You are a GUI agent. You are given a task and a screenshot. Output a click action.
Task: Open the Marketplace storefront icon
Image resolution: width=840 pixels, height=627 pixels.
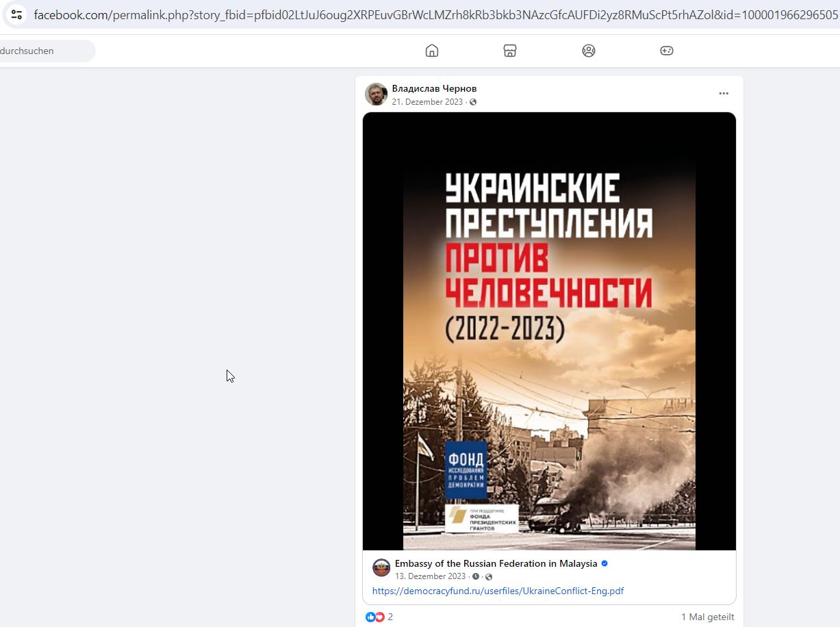point(510,51)
